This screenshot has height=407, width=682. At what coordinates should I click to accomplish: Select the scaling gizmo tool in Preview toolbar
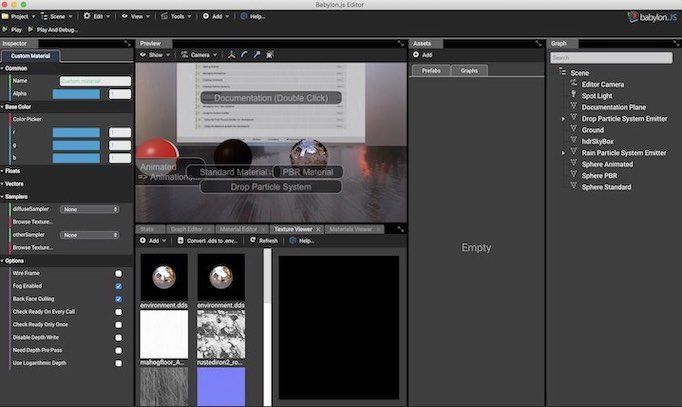click(257, 55)
